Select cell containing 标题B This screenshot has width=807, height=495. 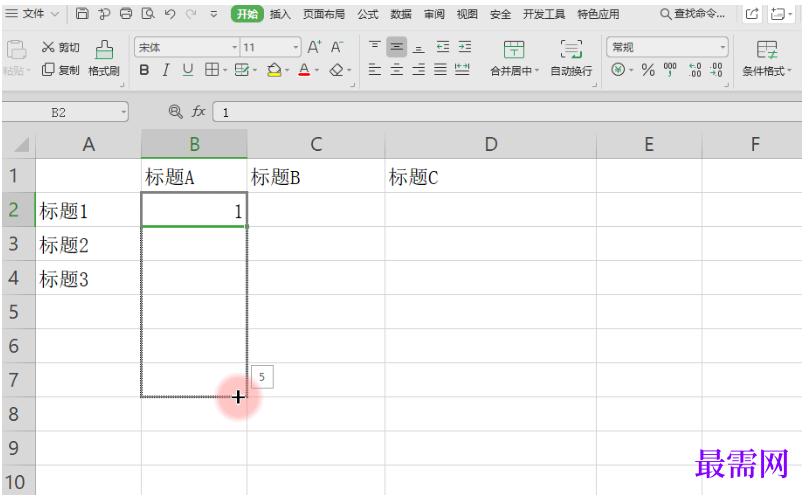click(x=315, y=176)
